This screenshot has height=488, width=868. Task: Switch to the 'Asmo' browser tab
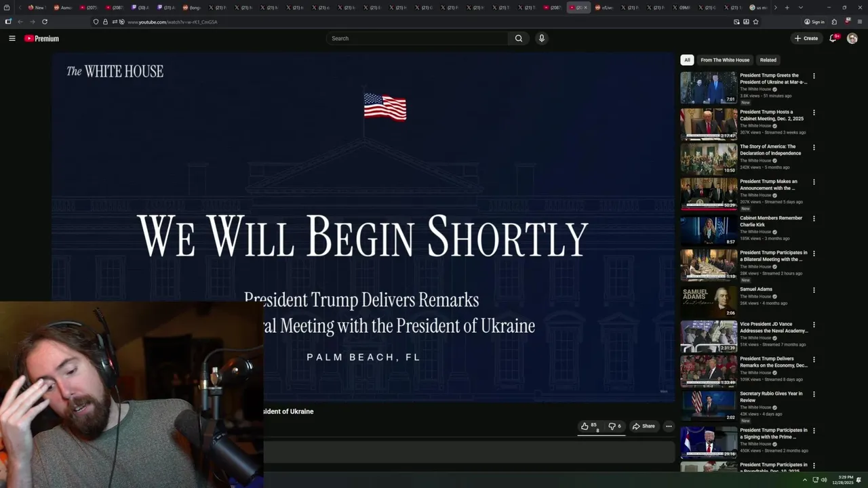[64, 7]
